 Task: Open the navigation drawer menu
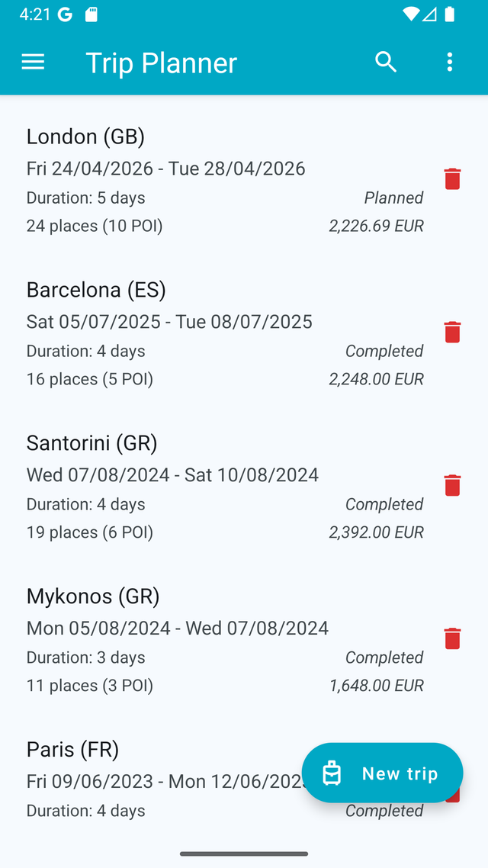(33, 62)
